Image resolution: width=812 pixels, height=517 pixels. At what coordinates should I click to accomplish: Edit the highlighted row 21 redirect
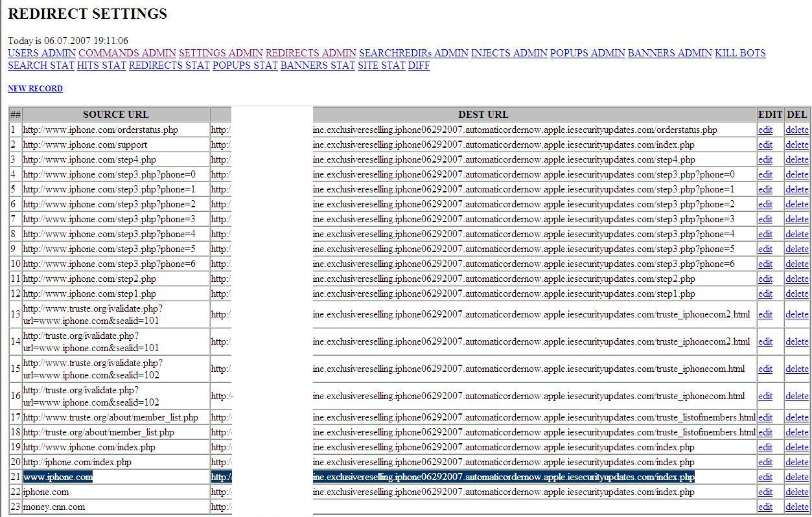(x=765, y=477)
